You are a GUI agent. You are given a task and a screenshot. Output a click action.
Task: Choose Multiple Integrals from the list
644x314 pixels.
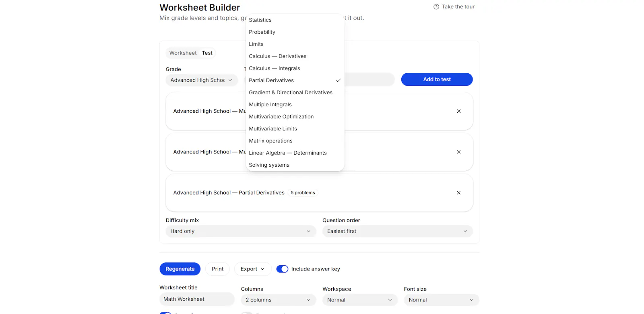coord(295,105)
